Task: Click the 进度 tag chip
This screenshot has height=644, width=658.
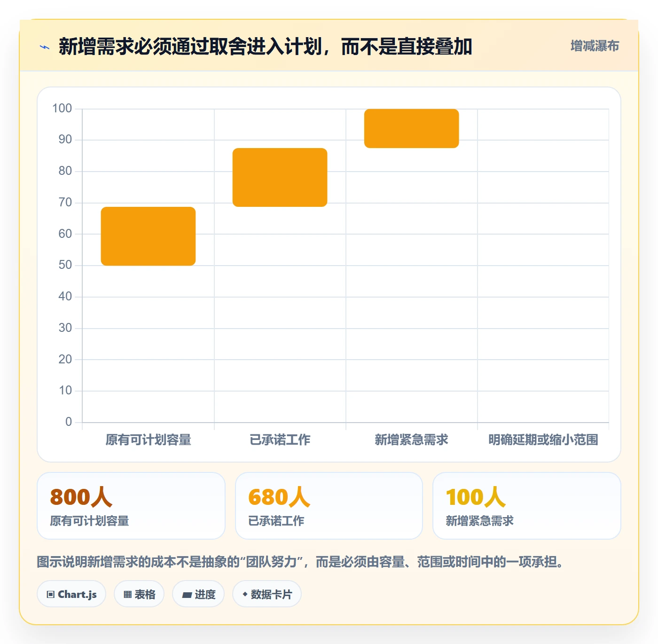Action: 198,594
